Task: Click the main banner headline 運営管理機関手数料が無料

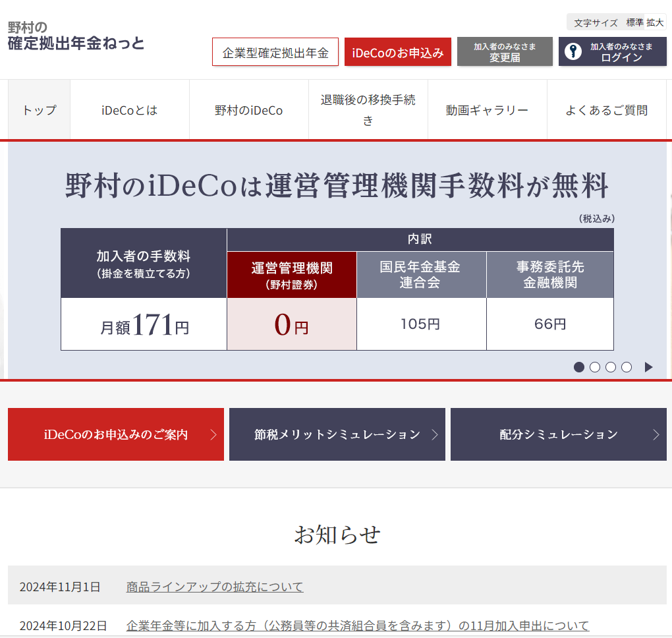Action: point(337,185)
